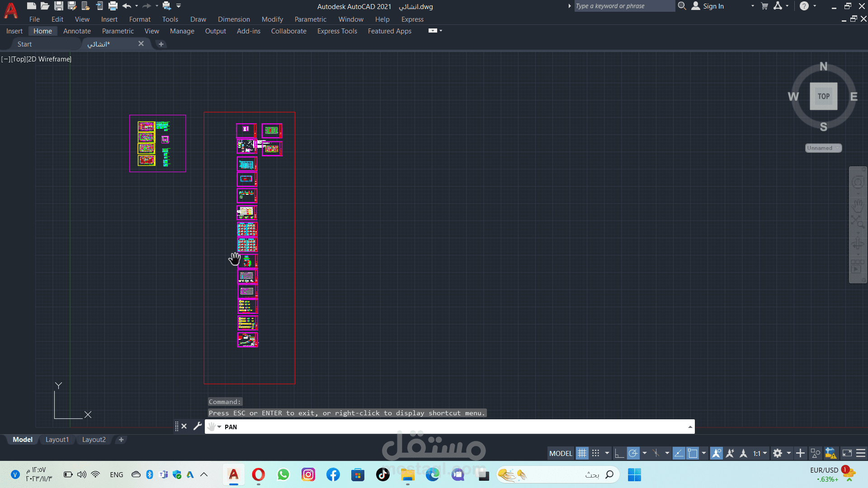Click the Open folder icon in Quick Access toolbar
Viewport: 868px width, 488px height.
coord(45,6)
